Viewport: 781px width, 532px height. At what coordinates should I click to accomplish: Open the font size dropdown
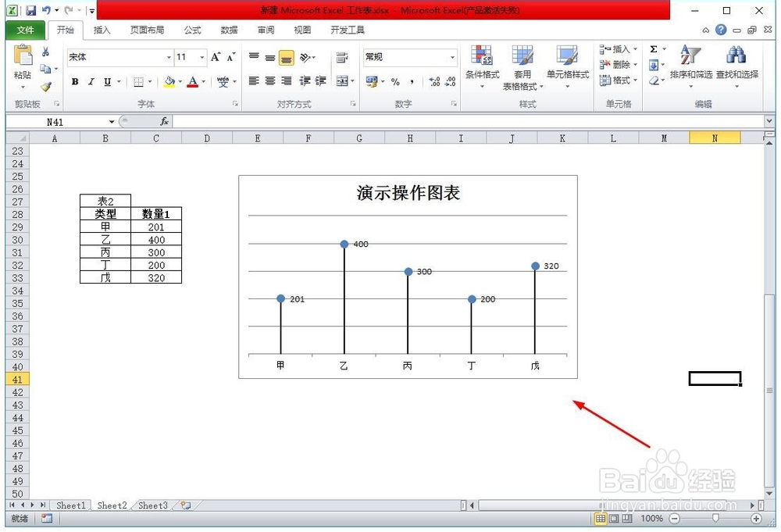click(201, 58)
